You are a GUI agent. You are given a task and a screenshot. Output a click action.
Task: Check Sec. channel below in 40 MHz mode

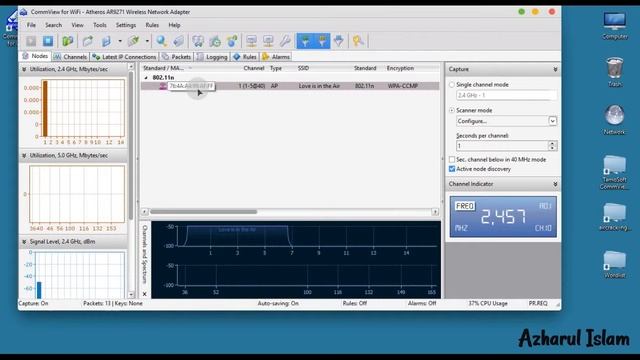click(x=452, y=160)
